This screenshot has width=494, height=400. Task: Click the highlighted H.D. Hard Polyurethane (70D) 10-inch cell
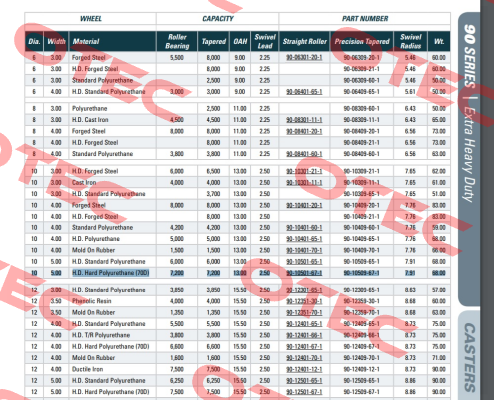tap(111, 273)
